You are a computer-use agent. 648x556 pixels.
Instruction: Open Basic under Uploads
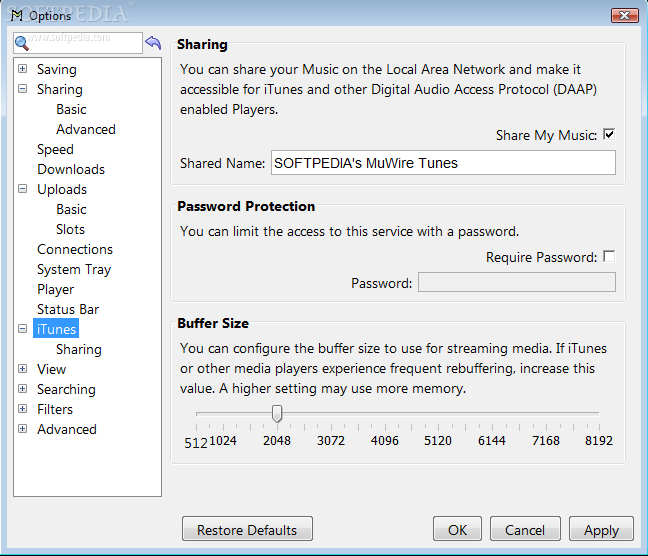tap(71, 209)
